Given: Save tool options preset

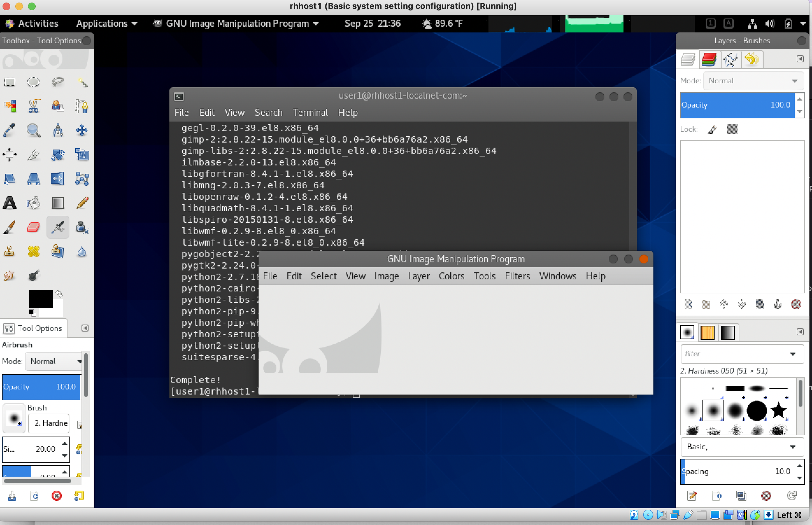Looking at the screenshot, I should [x=12, y=496].
